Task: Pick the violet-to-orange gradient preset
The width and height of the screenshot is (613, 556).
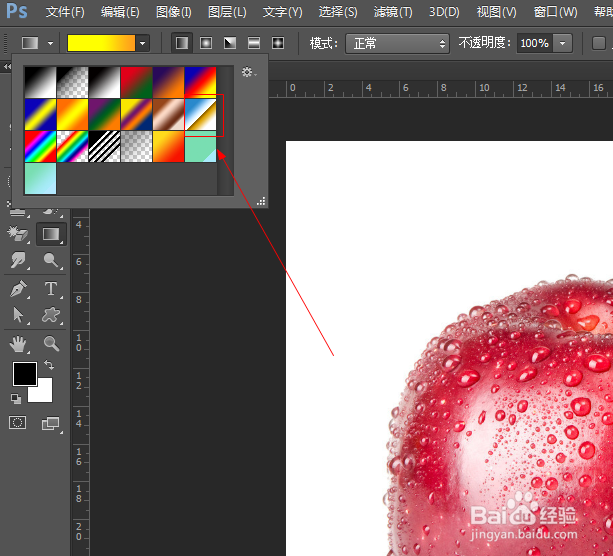Action: click(168, 82)
